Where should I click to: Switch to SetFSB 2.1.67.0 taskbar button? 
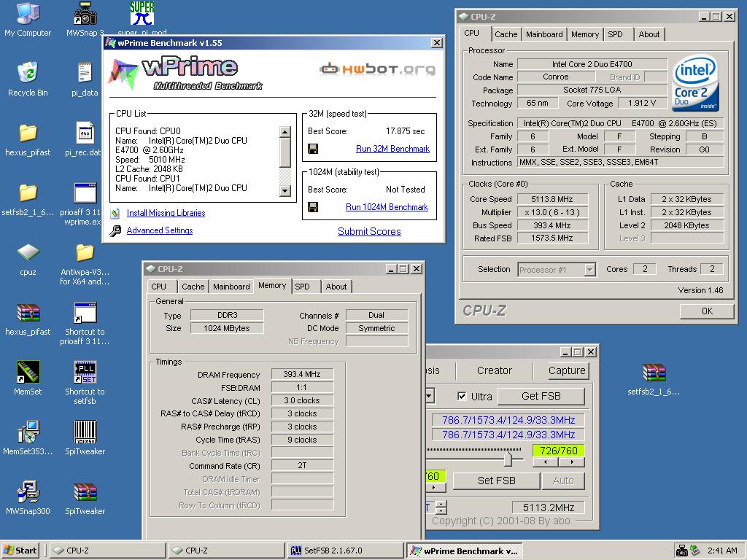pos(345,551)
